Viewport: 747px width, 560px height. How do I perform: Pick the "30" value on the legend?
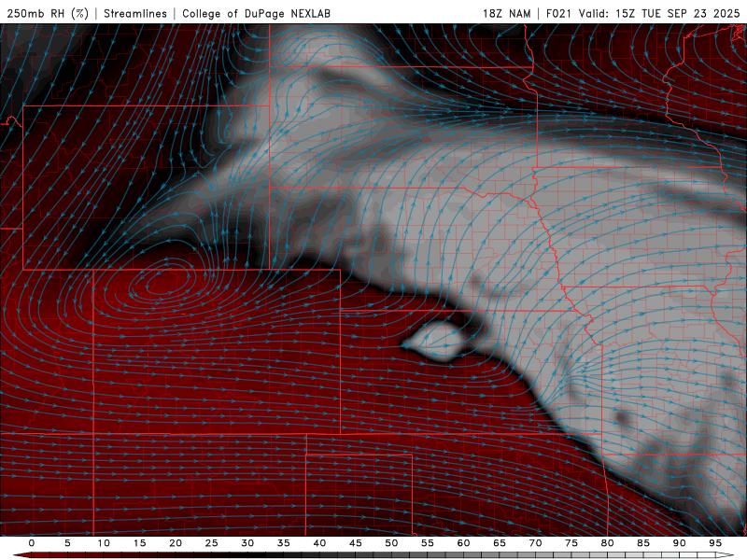click(x=247, y=543)
